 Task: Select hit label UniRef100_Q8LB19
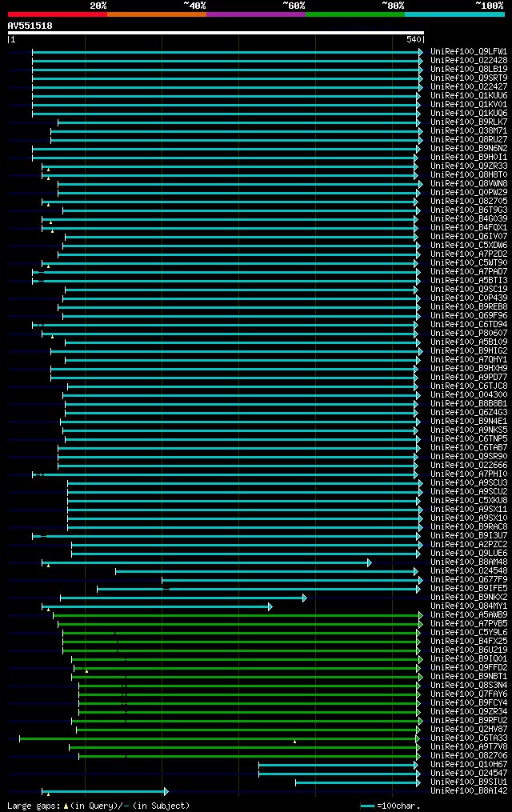click(469, 70)
